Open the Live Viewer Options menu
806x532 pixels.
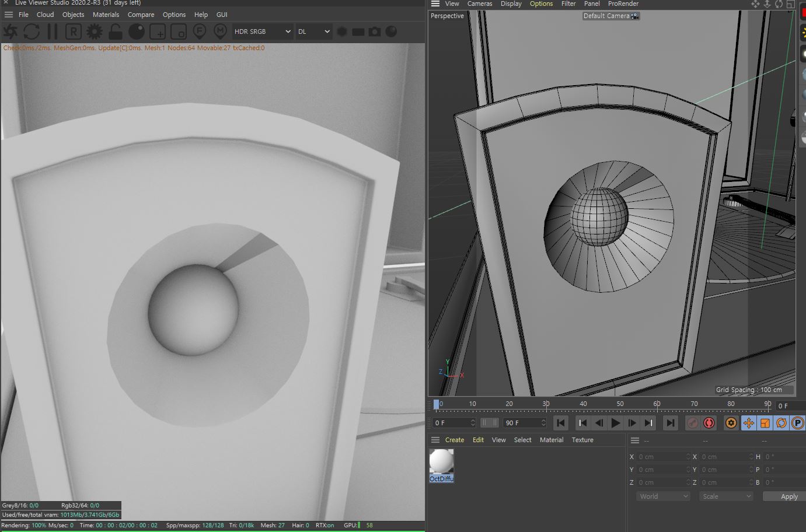(174, 15)
